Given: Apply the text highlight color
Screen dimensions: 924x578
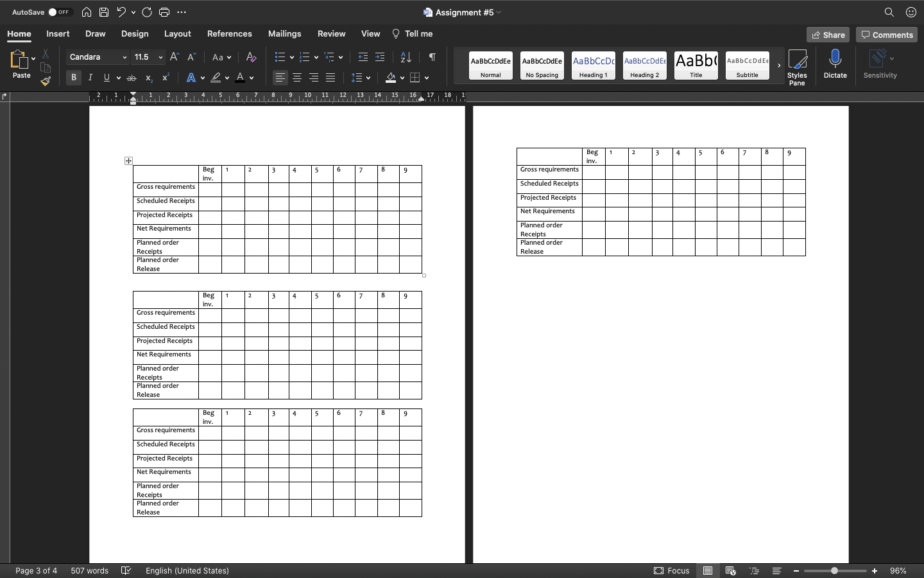Looking at the screenshot, I should 216,78.
